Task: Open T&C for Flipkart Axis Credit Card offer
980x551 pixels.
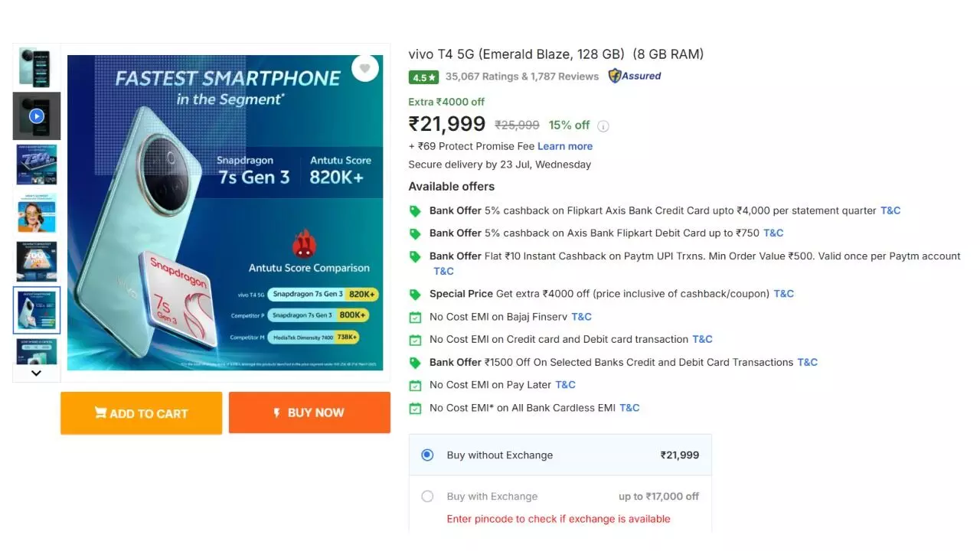Action: (x=890, y=210)
